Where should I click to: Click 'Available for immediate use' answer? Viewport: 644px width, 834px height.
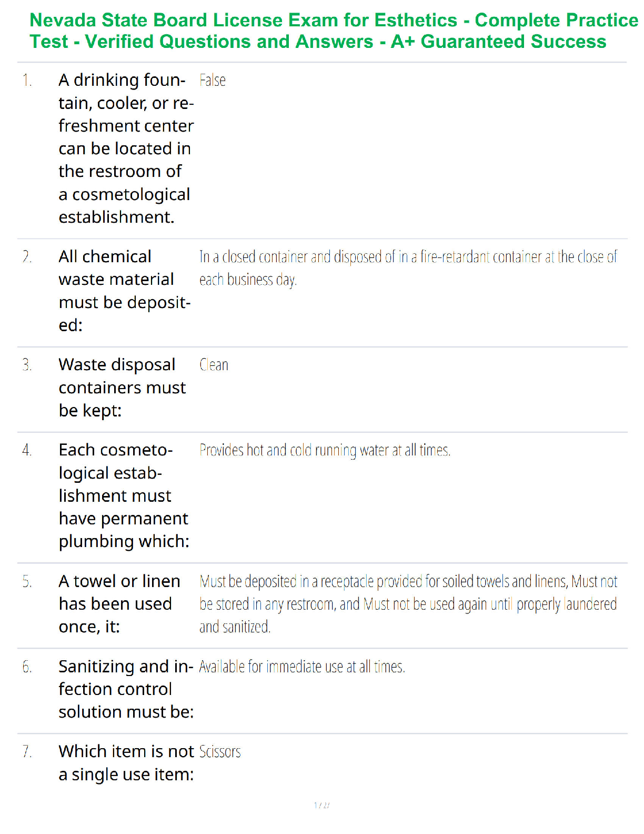point(302,667)
